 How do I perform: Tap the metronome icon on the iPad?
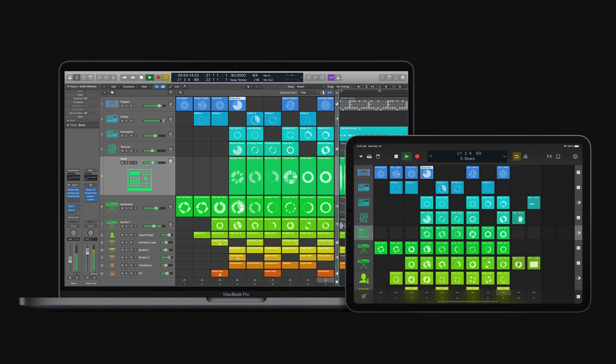point(526,157)
